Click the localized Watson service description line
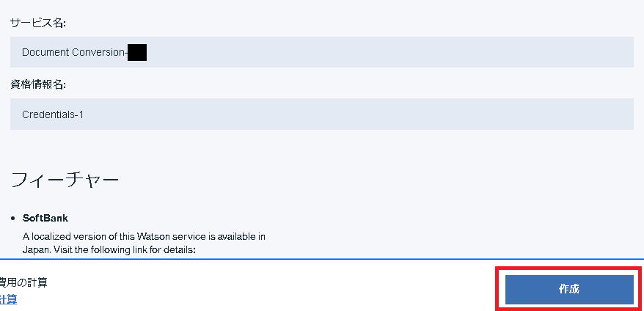This screenshot has height=311, width=644. click(144, 237)
